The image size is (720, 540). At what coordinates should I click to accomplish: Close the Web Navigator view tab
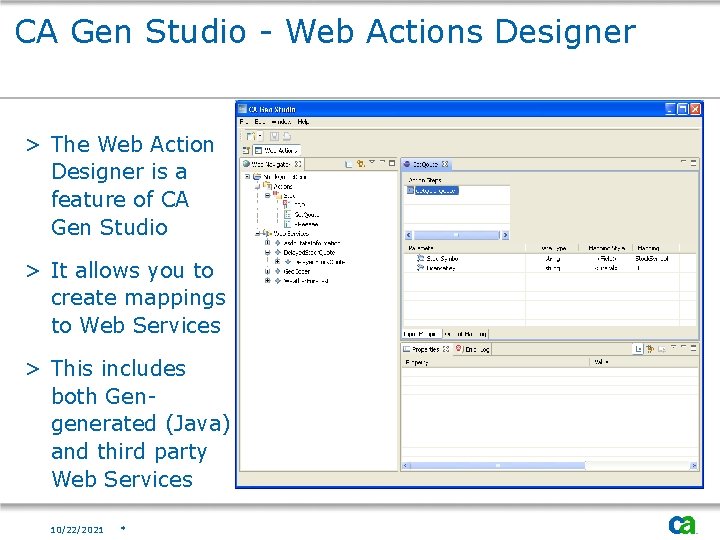(298, 164)
